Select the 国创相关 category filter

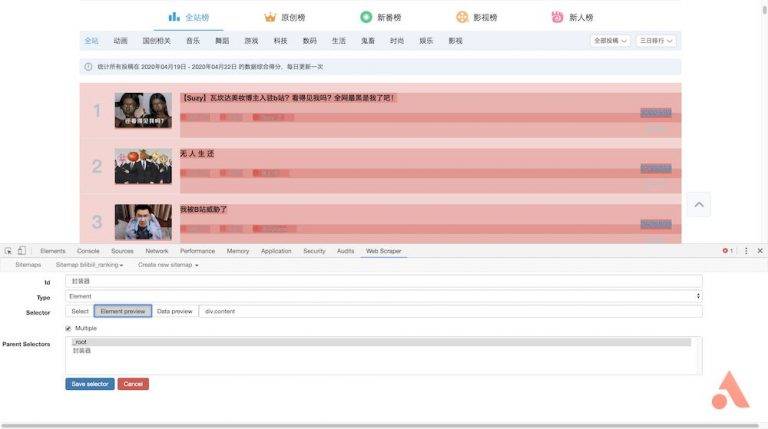pos(157,41)
